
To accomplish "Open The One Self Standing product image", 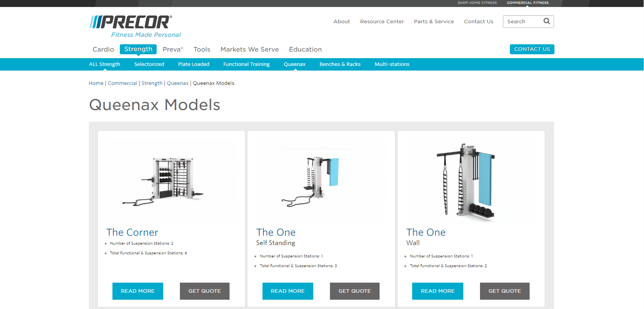I will coord(321,181).
